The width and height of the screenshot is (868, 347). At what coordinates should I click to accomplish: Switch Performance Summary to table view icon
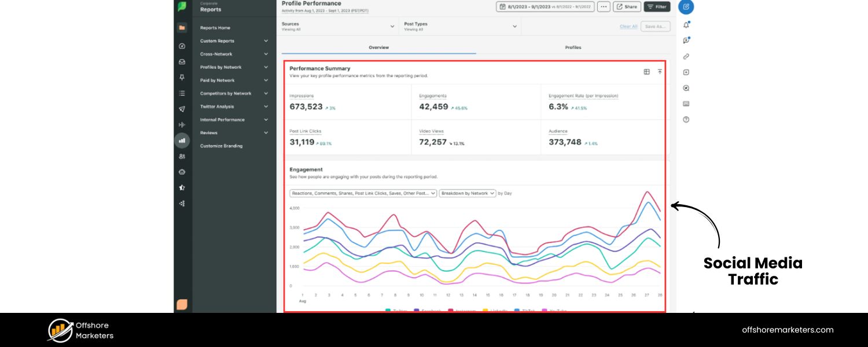(646, 72)
